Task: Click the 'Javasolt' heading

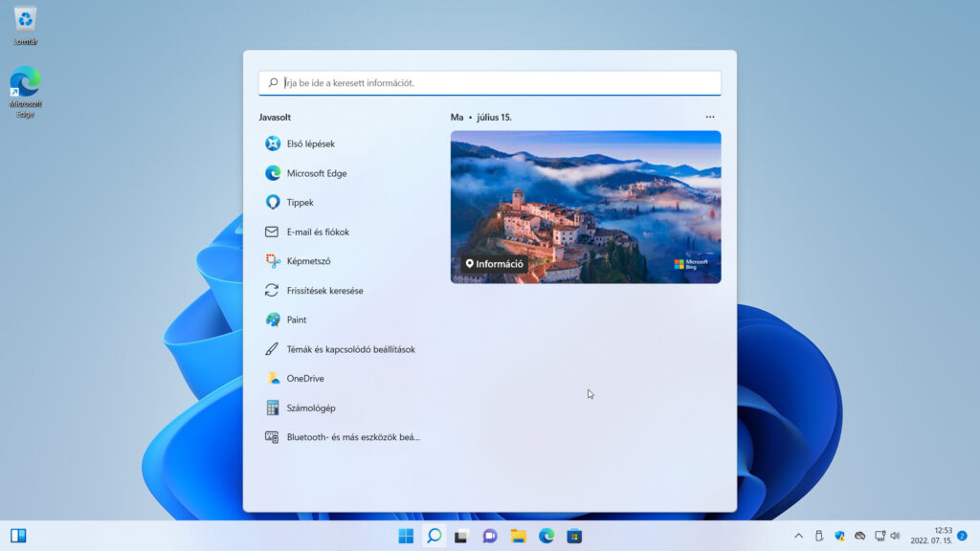Action: click(275, 118)
